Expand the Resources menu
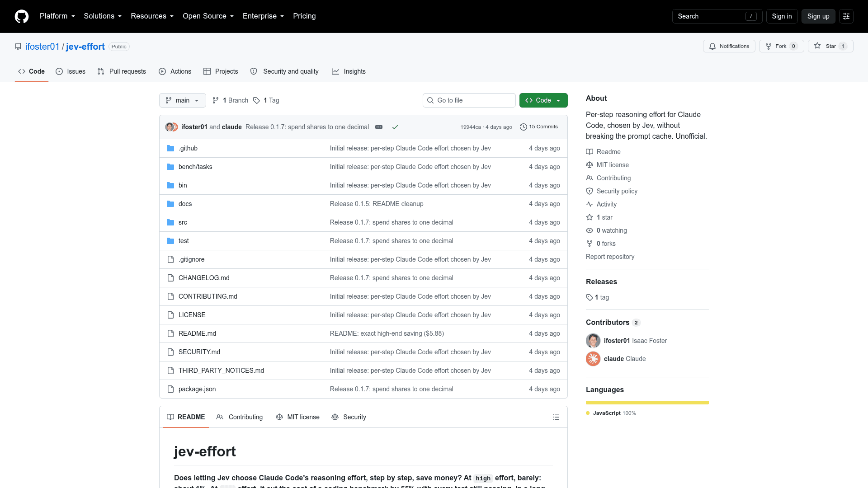Screen dimensions: 868x488 point(152,16)
